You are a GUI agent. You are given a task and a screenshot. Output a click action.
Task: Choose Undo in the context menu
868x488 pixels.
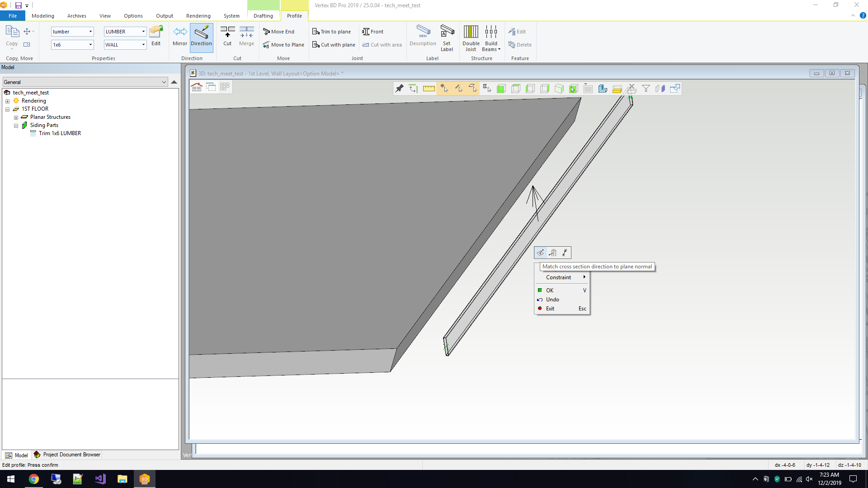click(552, 300)
